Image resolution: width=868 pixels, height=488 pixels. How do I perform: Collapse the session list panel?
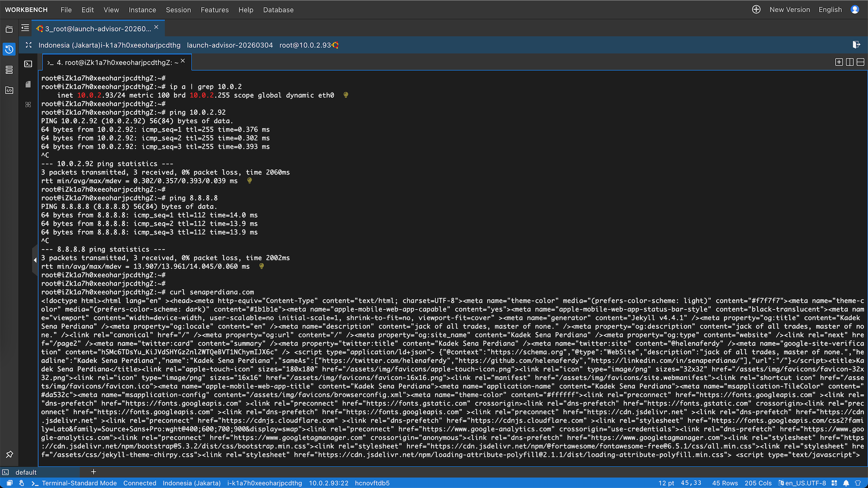coord(25,28)
